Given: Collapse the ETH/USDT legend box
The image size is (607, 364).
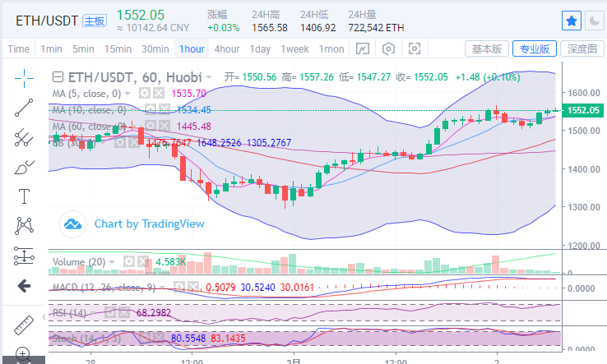Looking at the screenshot, I should click(58, 77).
